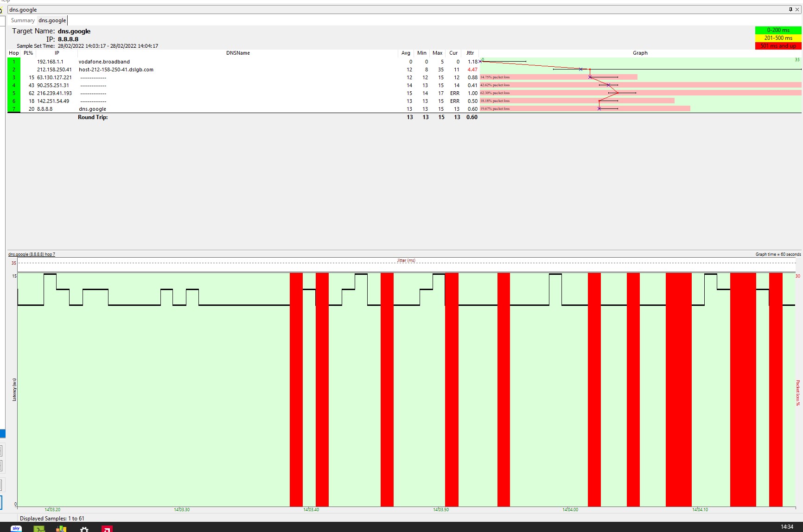Click the PL% column header
803x532 pixels.
coord(28,53)
